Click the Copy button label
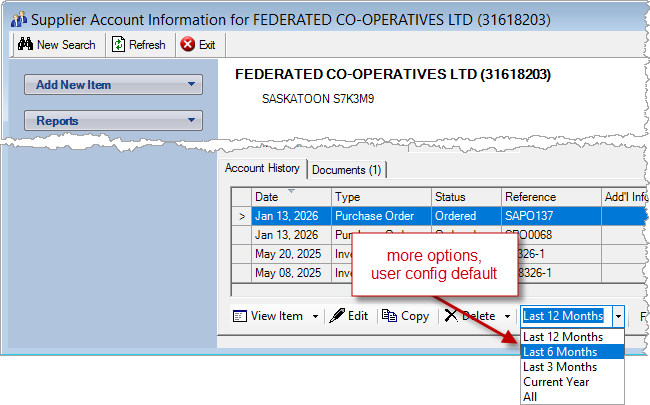Screen dimensions: 650x405 point(415,316)
